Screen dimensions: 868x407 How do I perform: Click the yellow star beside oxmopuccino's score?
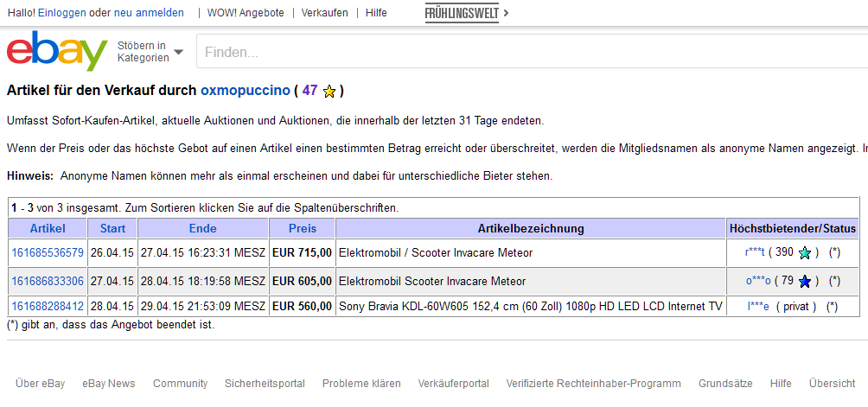329,92
